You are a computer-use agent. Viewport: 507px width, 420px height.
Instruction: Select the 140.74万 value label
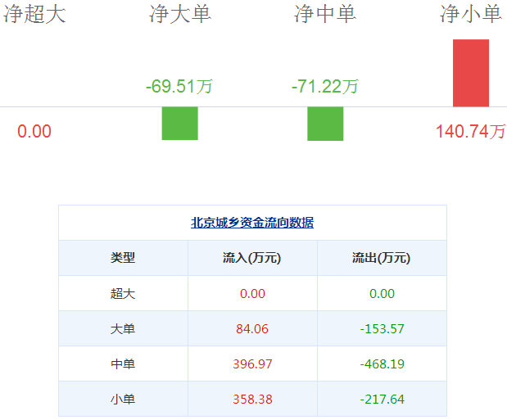click(470, 131)
